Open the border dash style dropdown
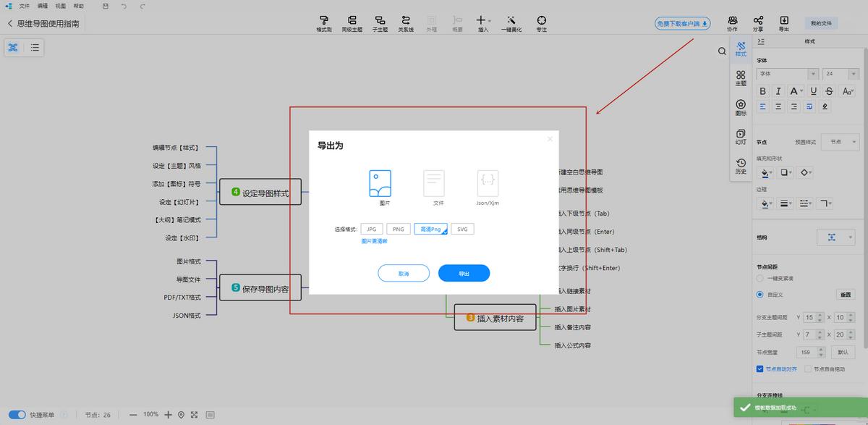Image resolution: width=868 pixels, height=425 pixels. pos(807,203)
